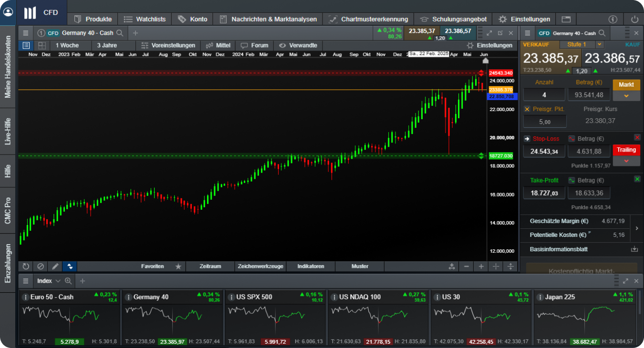Expand the Trailing stop-loss dropdown

click(x=626, y=161)
